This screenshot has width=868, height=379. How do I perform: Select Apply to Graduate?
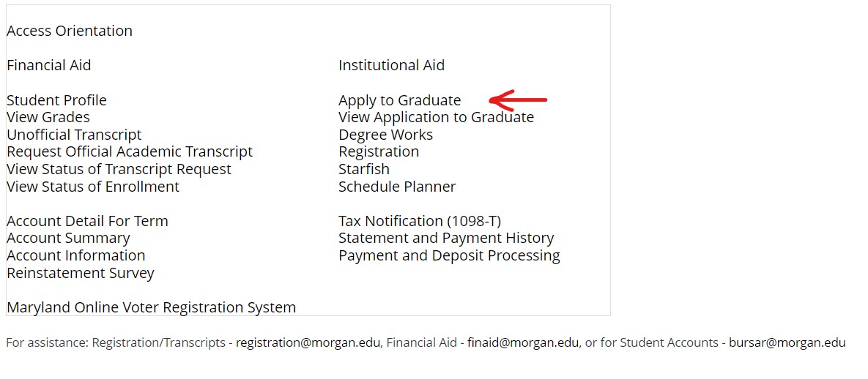click(x=399, y=100)
